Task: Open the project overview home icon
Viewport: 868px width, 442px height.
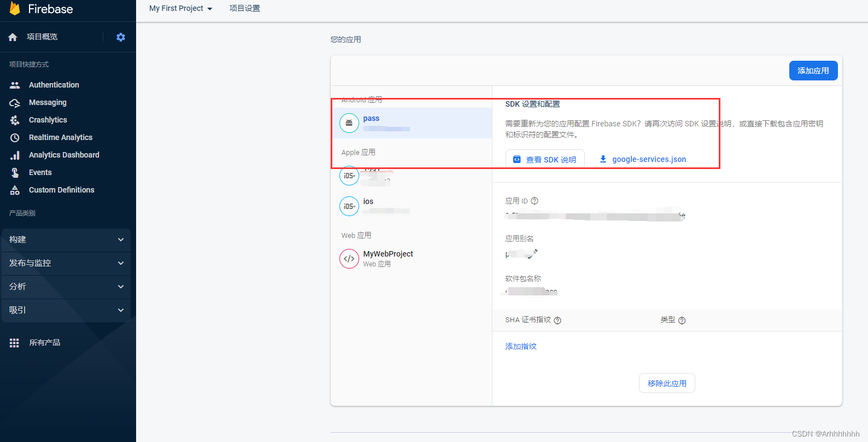Action: 13,37
